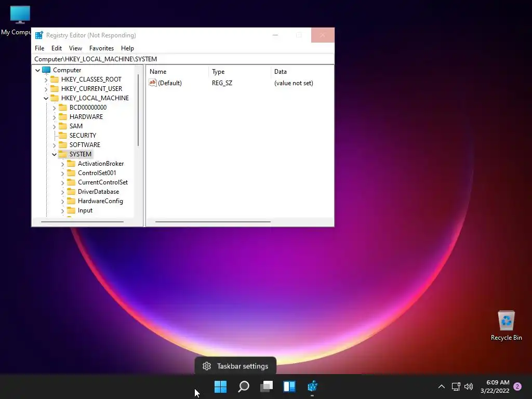Open the notification count badge
The height and width of the screenshot is (399, 532).
[517, 387]
